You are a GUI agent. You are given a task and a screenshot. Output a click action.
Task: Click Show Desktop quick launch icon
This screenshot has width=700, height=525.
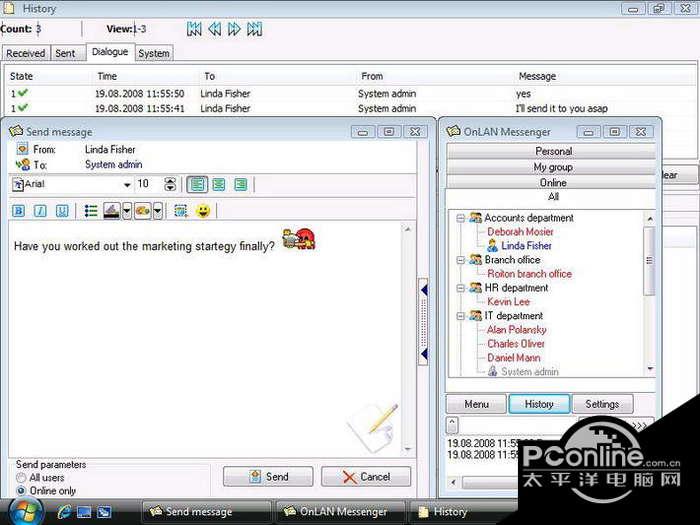point(84,512)
